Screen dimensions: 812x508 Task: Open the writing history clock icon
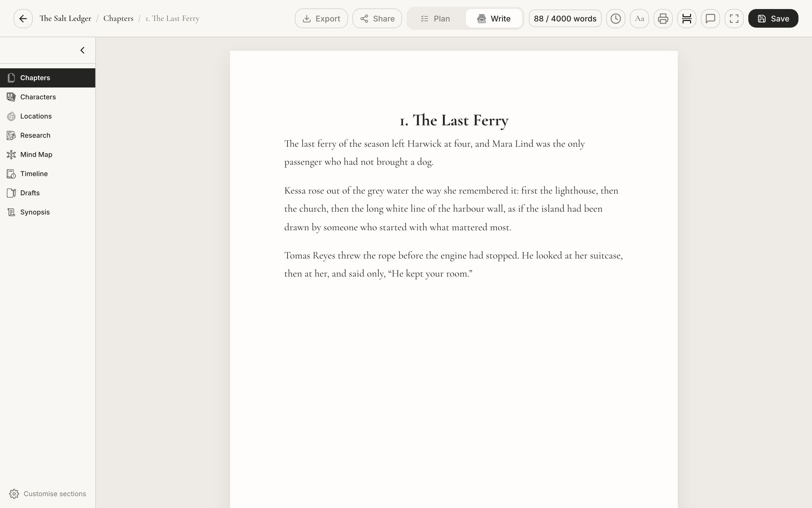[615, 18]
